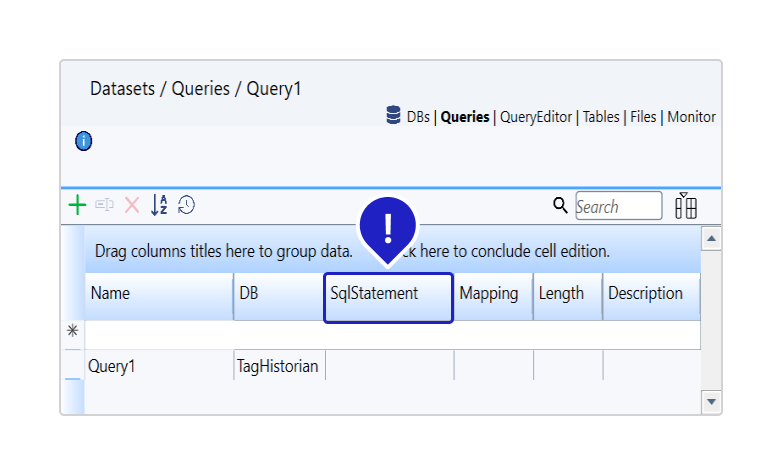Open the Files tab

(x=643, y=117)
